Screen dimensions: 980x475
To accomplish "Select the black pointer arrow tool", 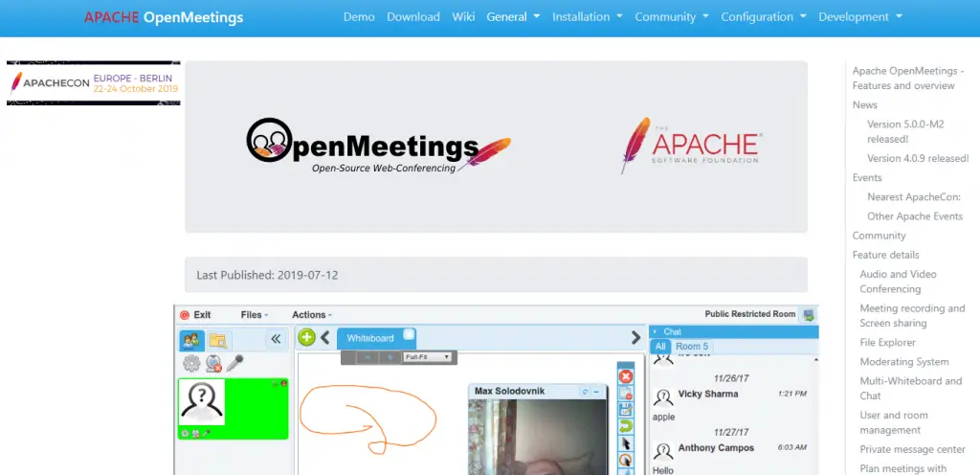I will click(x=626, y=443).
